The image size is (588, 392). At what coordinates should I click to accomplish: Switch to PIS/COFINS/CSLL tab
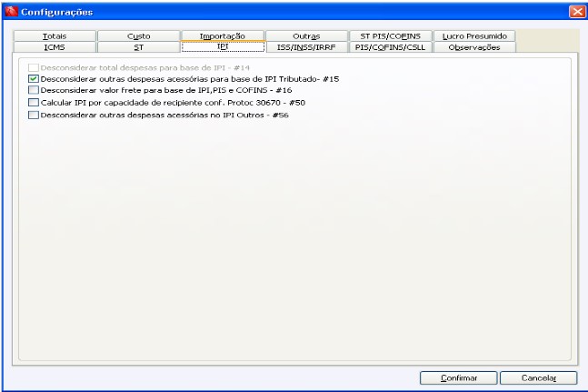[391, 47]
